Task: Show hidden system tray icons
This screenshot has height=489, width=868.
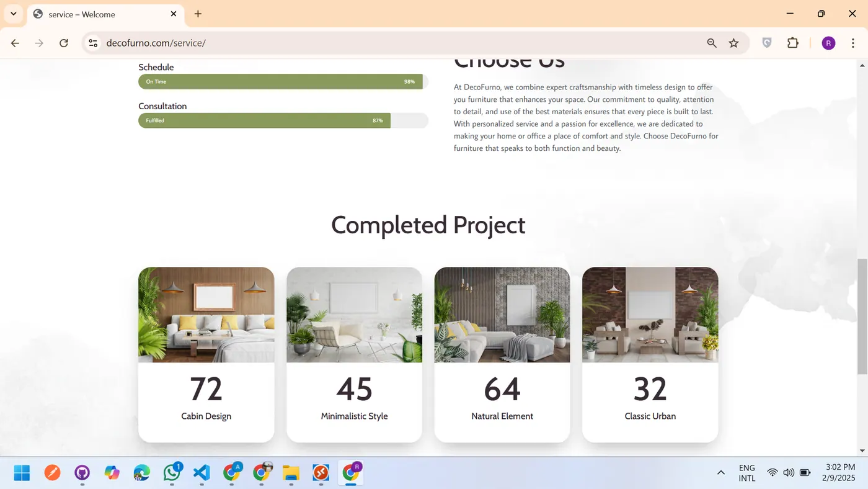Action: click(x=720, y=473)
